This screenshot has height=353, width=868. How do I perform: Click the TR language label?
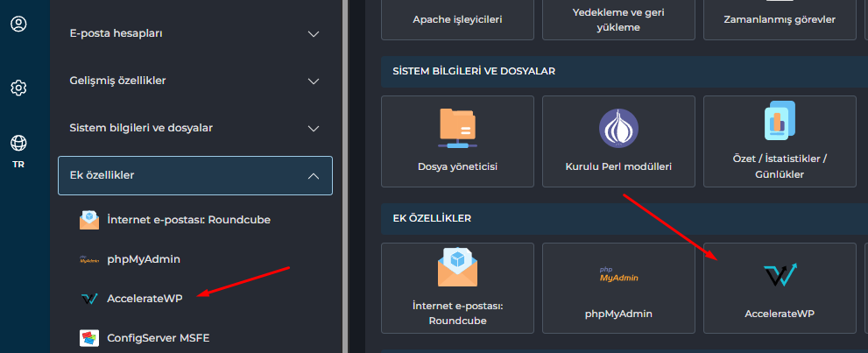point(18,165)
